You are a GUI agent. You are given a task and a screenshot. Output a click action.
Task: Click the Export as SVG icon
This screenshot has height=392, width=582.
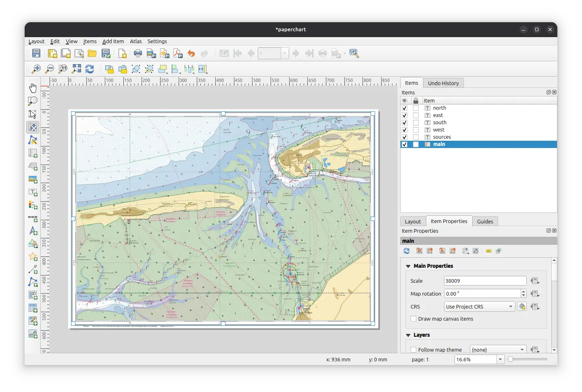click(165, 53)
